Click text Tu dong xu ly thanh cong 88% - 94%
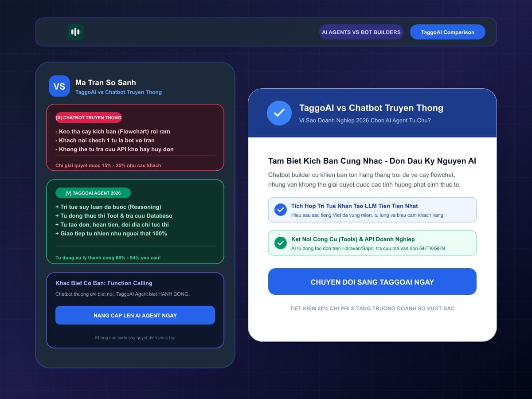This screenshot has height=399, width=532. (x=108, y=258)
